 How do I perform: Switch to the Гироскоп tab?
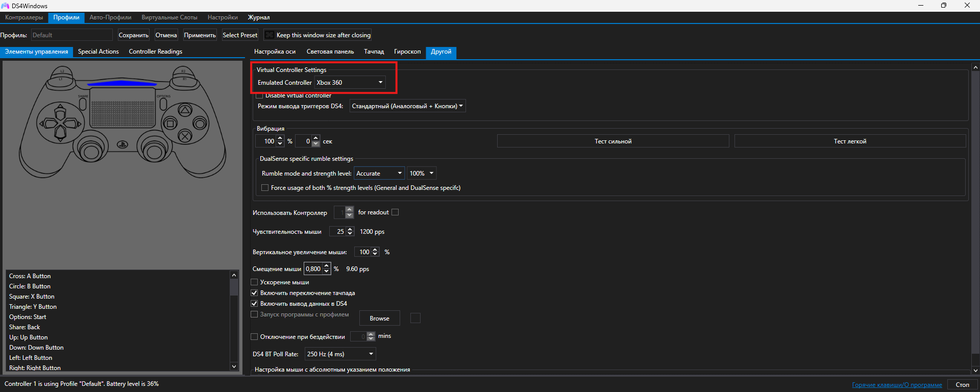[407, 52]
